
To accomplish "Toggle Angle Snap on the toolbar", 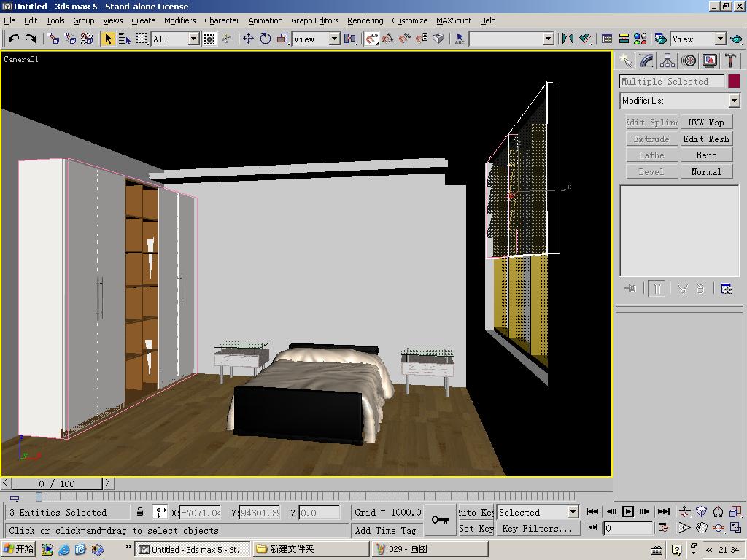I will click(x=388, y=39).
